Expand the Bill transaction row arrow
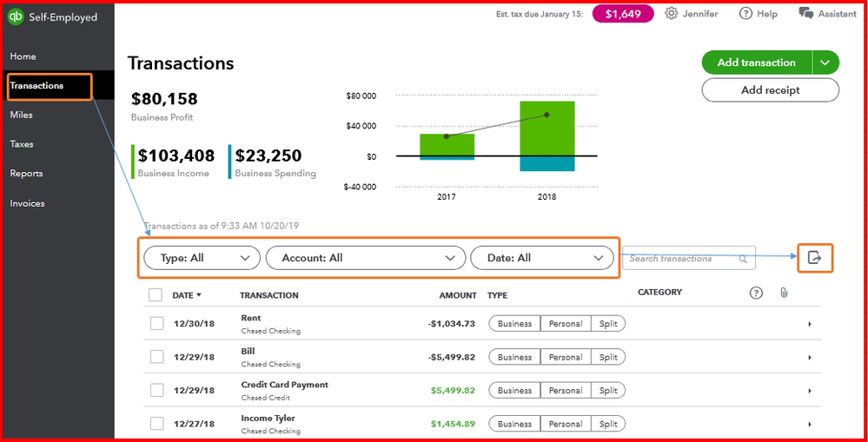 coord(810,358)
